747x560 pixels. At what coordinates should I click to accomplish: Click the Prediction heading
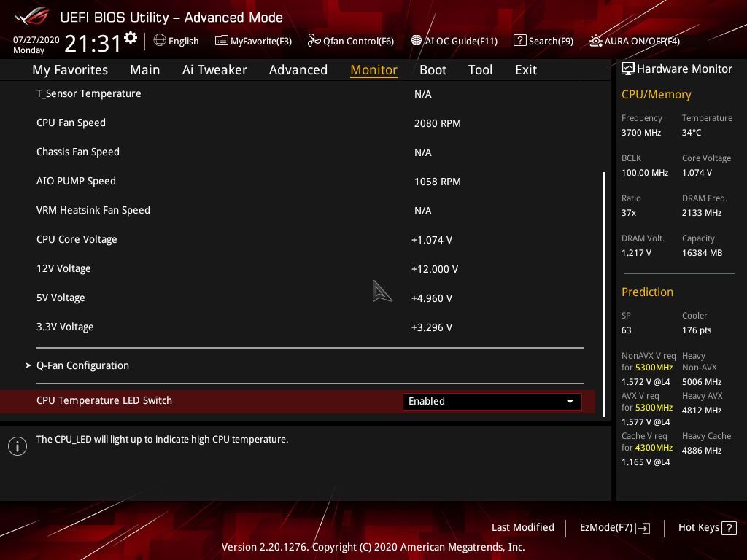[647, 292]
